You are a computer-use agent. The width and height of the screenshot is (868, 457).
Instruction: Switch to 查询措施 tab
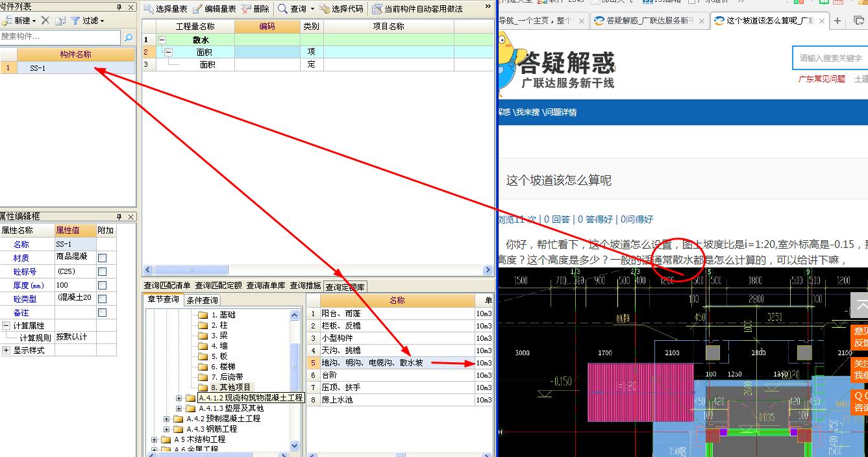[x=305, y=286]
